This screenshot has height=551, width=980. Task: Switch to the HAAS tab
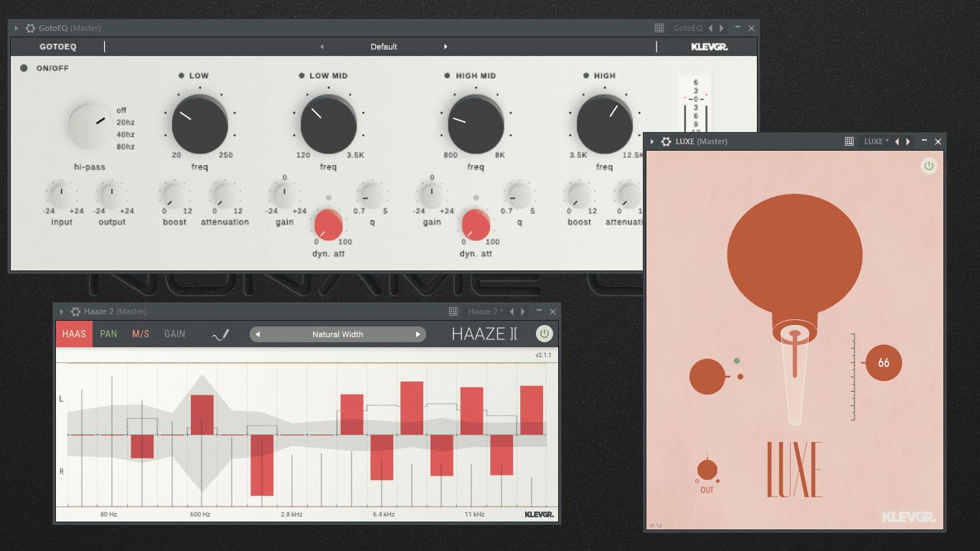pos(74,334)
